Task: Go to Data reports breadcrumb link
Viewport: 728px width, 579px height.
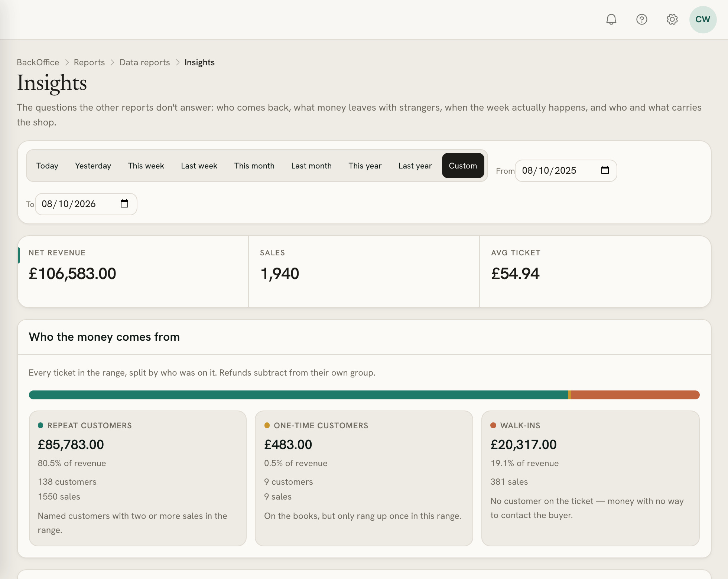Action: pyautogui.click(x=144, y=62)
